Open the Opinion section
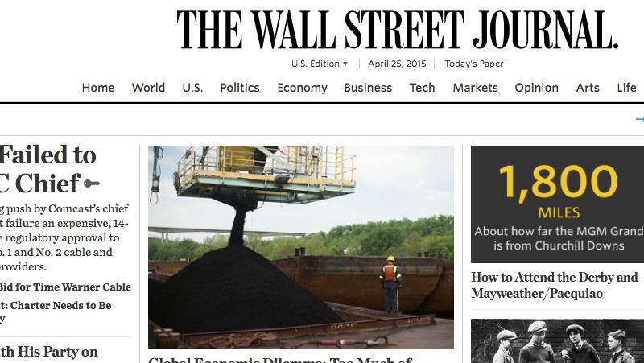 click(x=536, y=88)
